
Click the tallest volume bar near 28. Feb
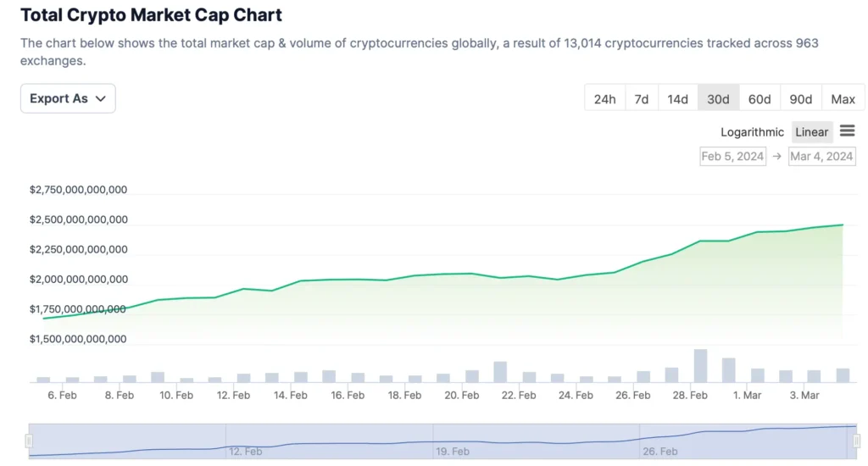click(700, 366)
